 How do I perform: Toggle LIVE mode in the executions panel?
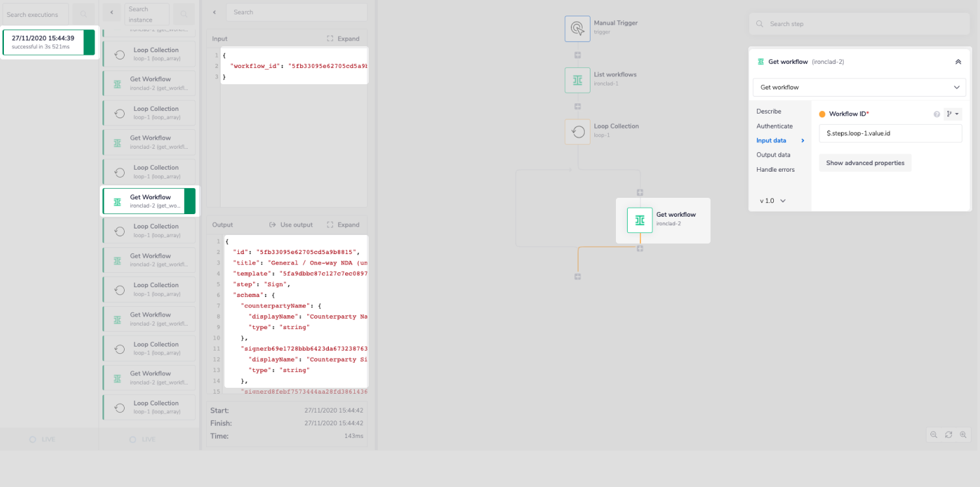point(42,439)
